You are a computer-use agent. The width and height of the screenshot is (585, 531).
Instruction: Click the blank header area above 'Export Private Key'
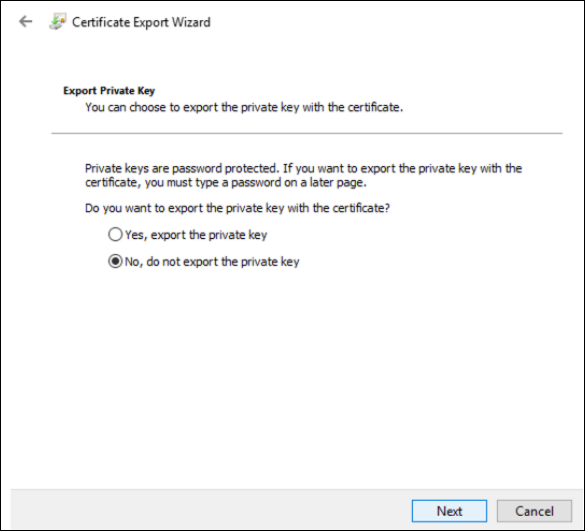point(292,62)
